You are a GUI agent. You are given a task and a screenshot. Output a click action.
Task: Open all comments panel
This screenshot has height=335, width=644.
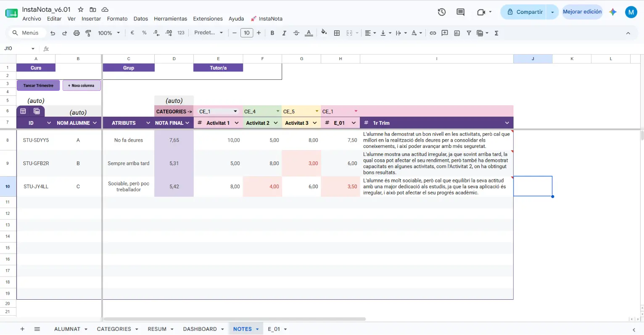pos(461,12)
